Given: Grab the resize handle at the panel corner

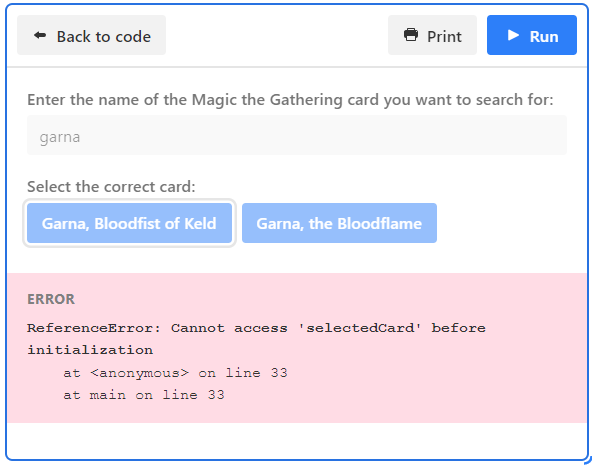Looking at the screenshot, I should coord(587,460).
